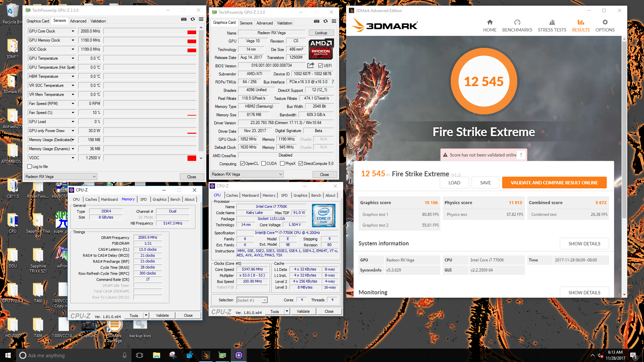
Task: Open the Tools dropdown arrow in CPU-Z Memory window
Action: coord(146,315)
